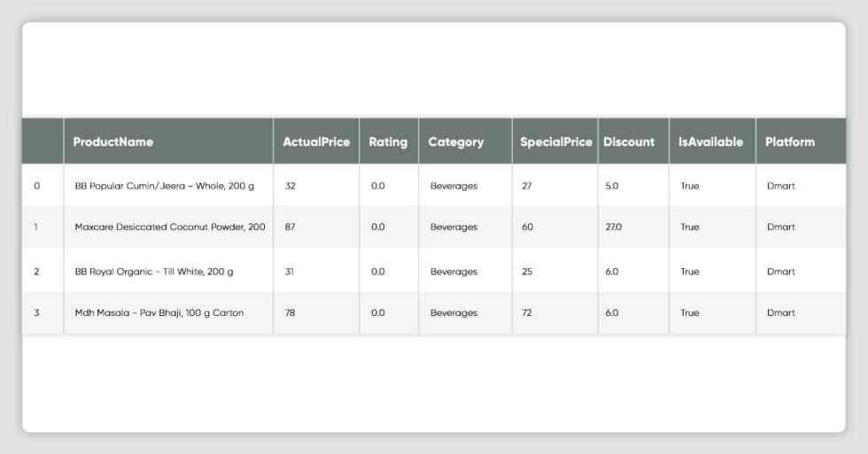This screenshot has height=454, width=868.
Task: Click the ActualPrice column header
Action: (316, 142)
